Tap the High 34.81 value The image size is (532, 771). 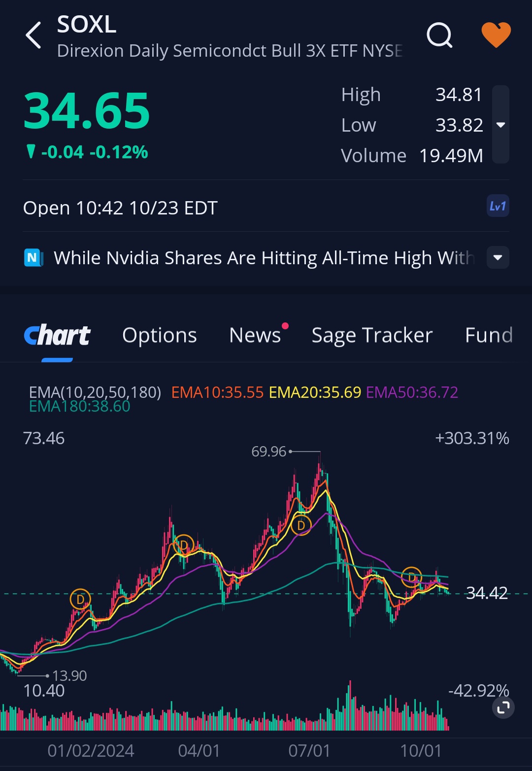click(459, 95)
